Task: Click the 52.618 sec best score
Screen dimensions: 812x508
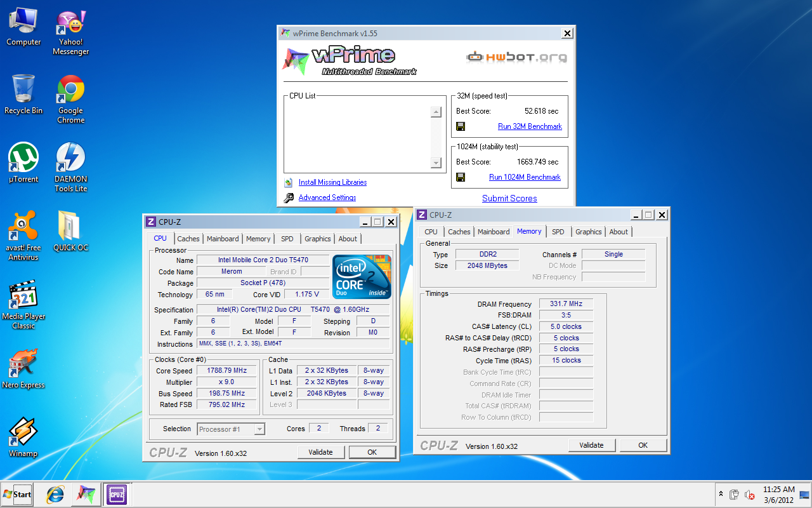Action: pos(541,111)
